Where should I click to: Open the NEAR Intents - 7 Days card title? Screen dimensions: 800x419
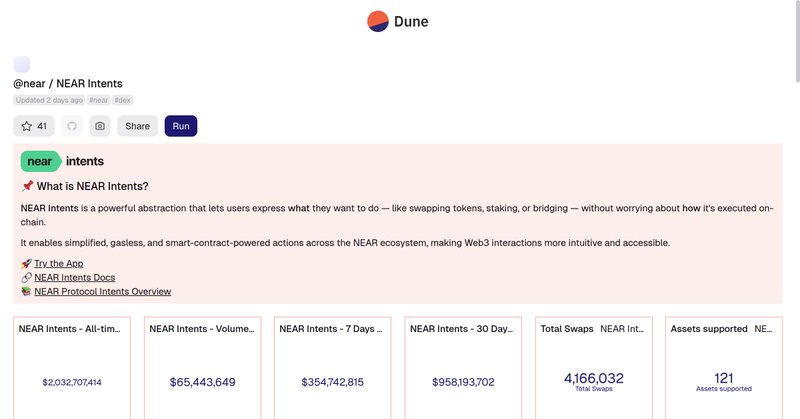click(331, 329)
